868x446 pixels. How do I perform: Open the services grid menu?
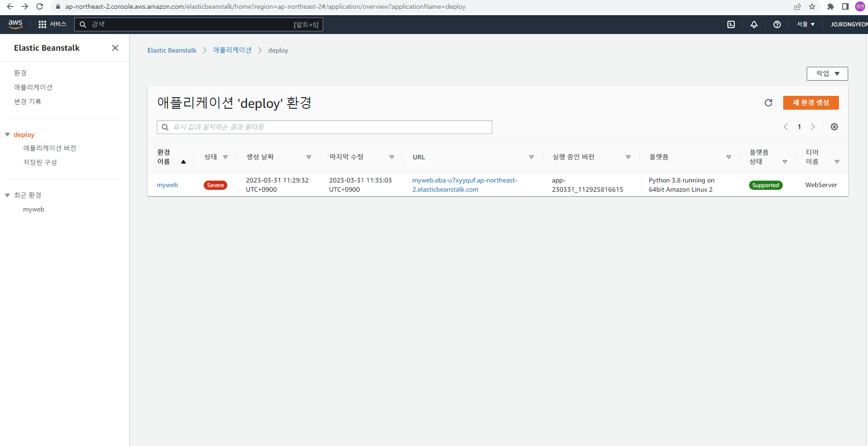[42, 24]
